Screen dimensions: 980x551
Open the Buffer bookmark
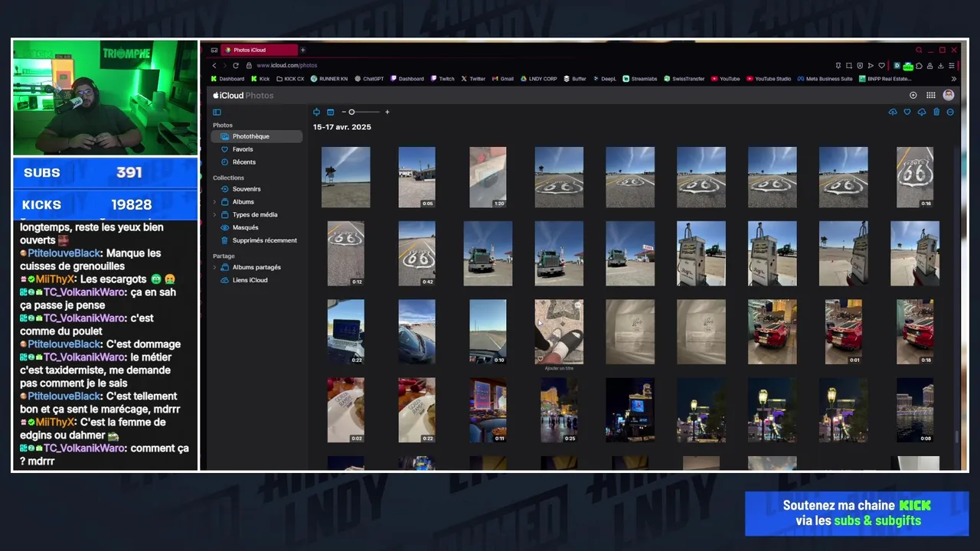pyautogui.click(x=575, y=79)
